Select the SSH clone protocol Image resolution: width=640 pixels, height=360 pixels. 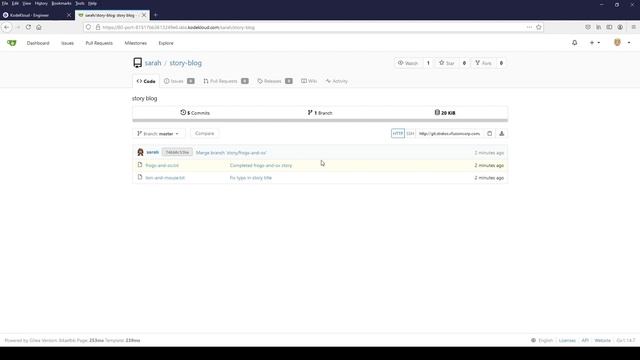pyautogui.click(x=410, y=133)
